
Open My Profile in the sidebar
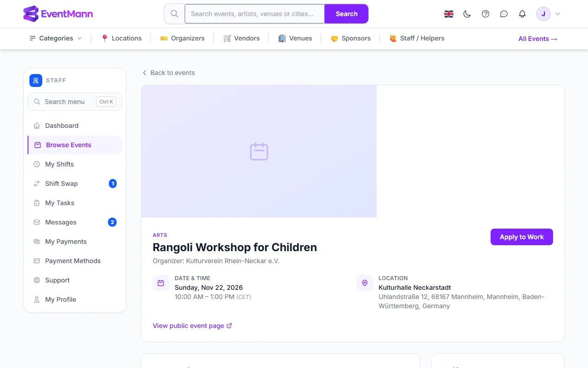coord(75,299)
